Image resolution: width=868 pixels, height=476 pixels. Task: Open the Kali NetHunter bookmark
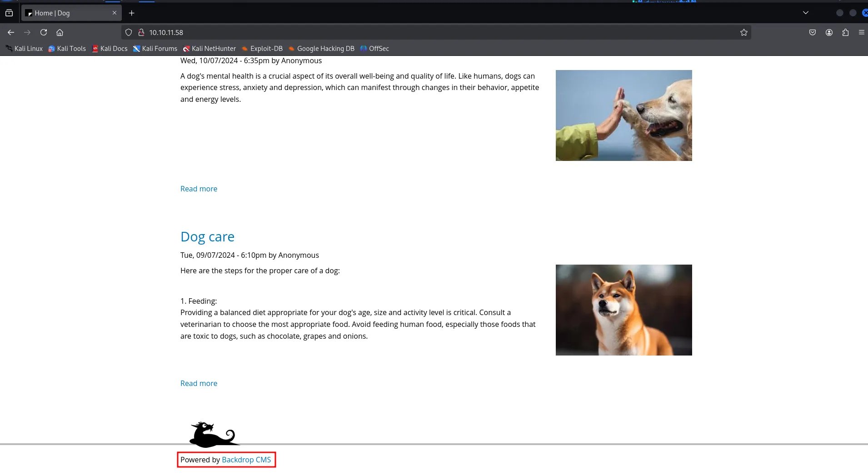click(210, 49)
